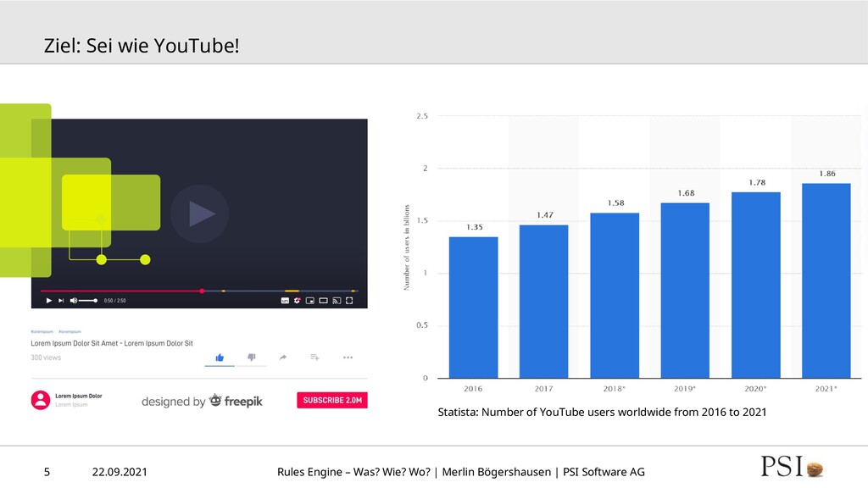Viewport: 868px width, 488px height.
Task: Click the 1.35 value label above the bar
Action: tap(474, 227)
